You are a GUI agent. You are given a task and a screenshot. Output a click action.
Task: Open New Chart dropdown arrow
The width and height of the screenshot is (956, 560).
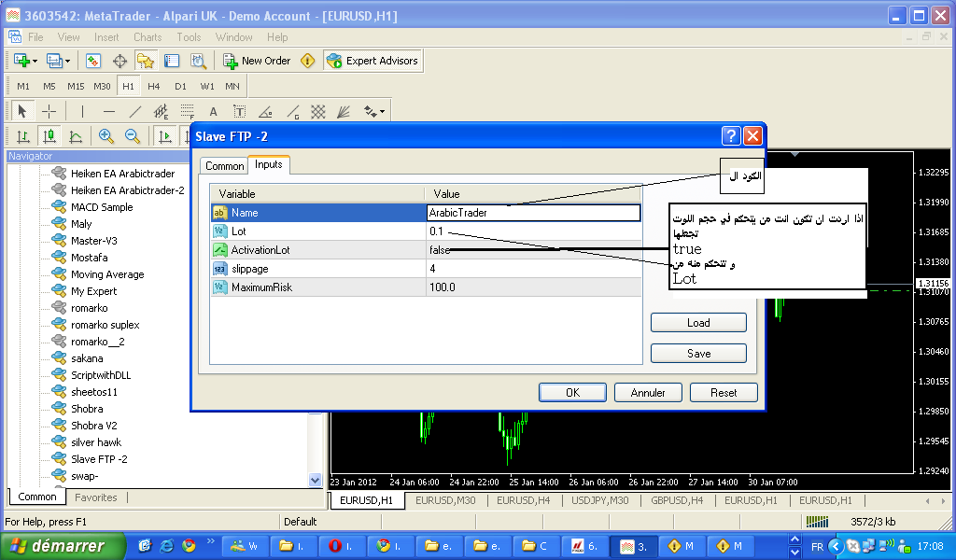tap(35, 61)
